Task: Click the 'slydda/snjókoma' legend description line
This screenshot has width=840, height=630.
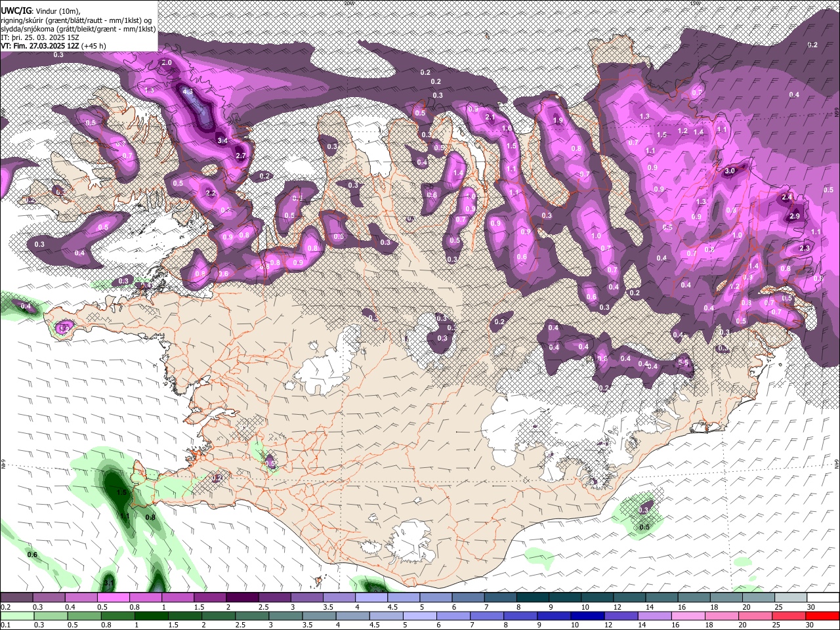Action: pos(78,29)
